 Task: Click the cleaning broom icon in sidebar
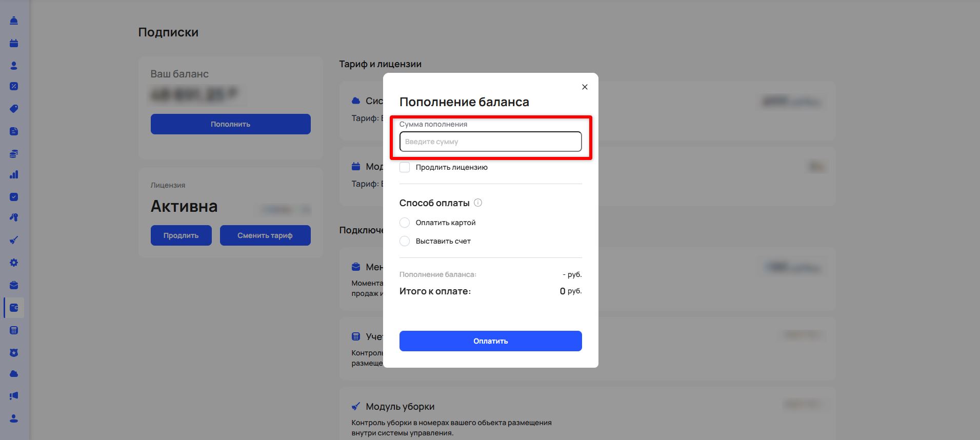coord(14,240)
